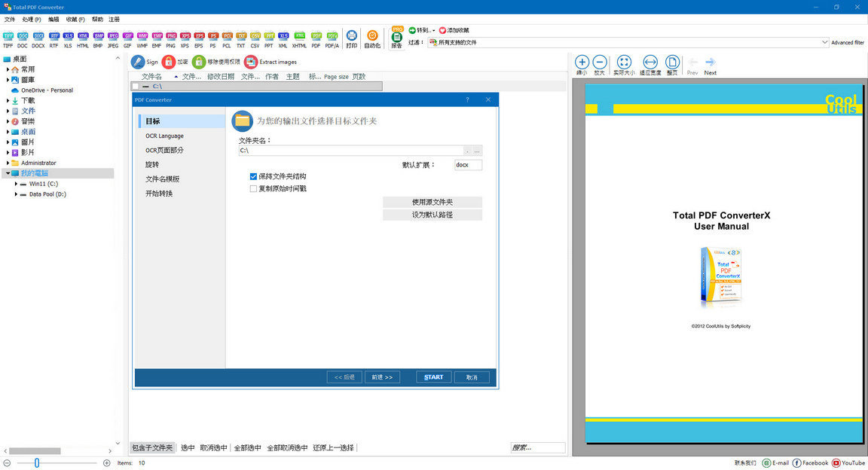The image size is (868, 470).
Task: Open the 处理 (P) menu
Action: pos(32,20)
